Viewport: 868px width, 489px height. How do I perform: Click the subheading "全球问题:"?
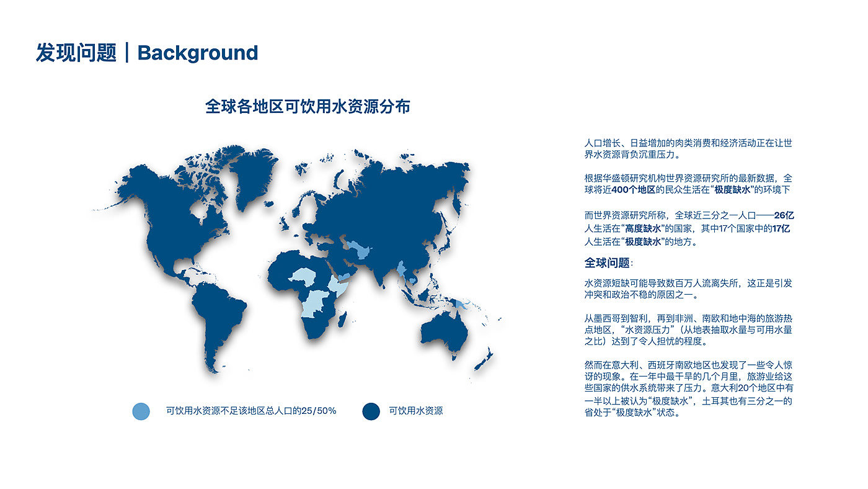pyautogui.click(x=609, y=262)
